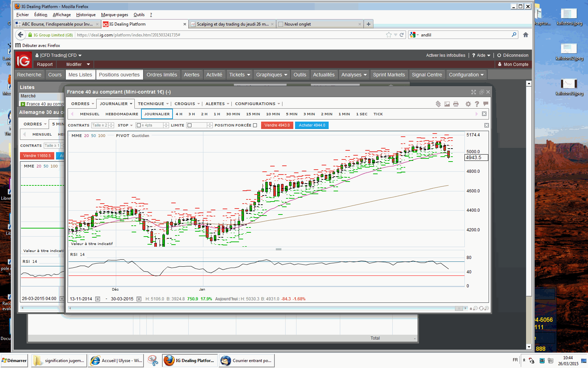Open the Configurations dropdown in chart

258,104
